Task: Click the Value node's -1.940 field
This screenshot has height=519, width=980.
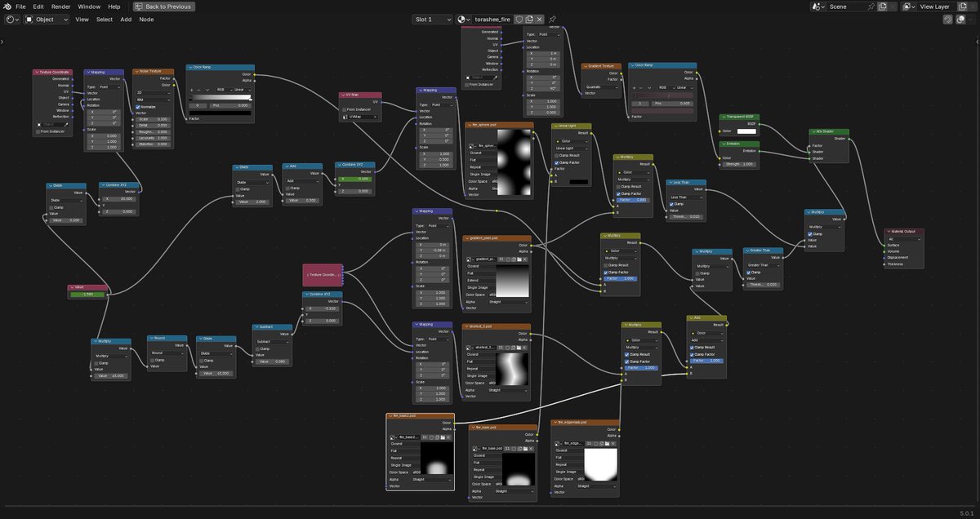Action: point(87,295)
